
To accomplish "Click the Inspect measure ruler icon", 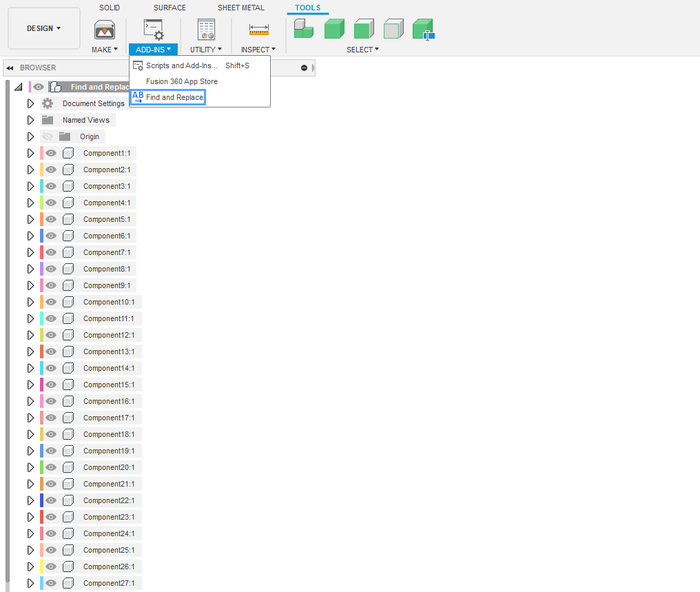I will pyautogui.click(x=258, y=30).
